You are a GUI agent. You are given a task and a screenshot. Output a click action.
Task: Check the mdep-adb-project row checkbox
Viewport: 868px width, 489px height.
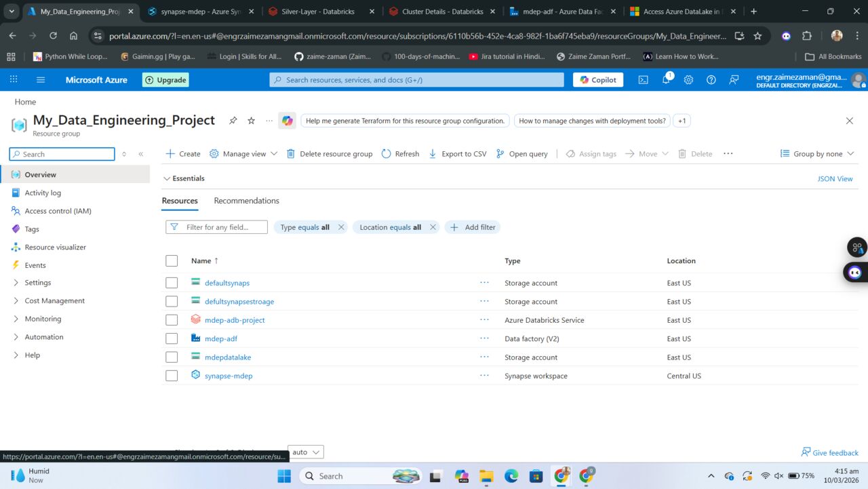point(172,320)
